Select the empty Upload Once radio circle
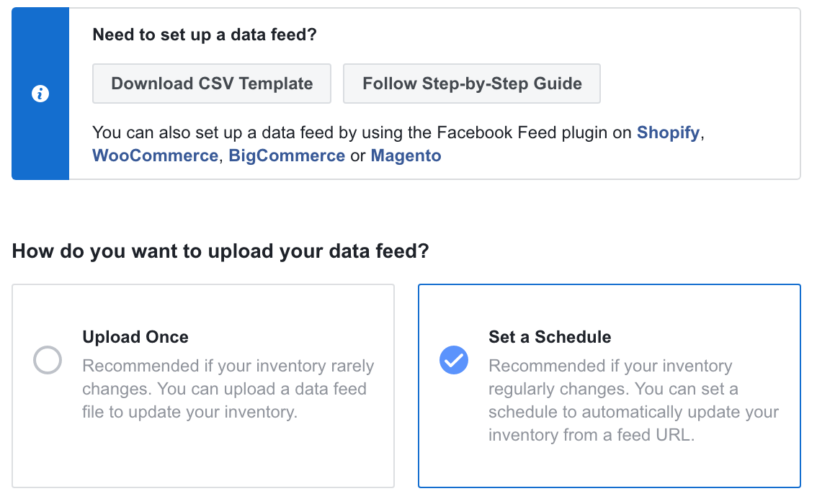The height and width of the screenshot is (504, 817). (48, 361)
